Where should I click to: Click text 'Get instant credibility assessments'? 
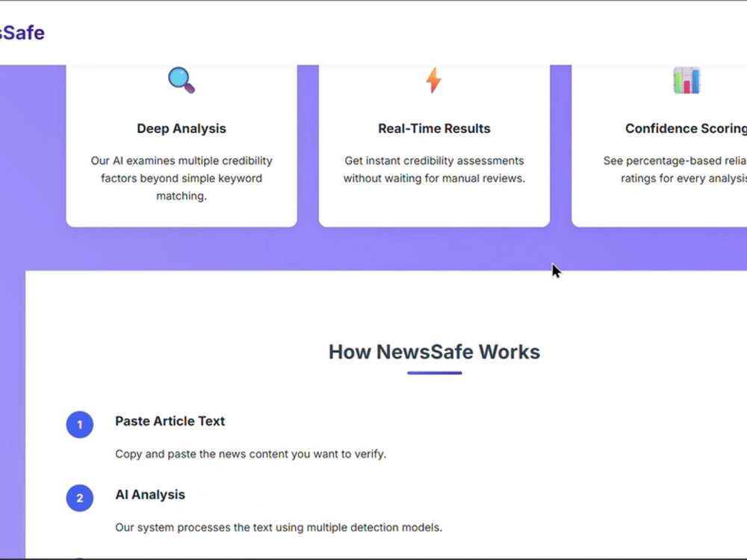coord(434,161)
